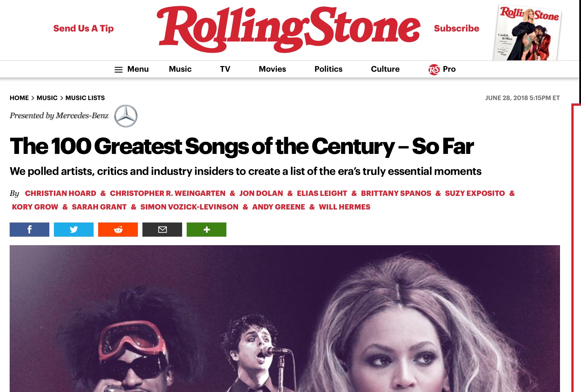This screenshot has height=392, width=581.
Task: Go to the Politics section
Action: [329, 69]
